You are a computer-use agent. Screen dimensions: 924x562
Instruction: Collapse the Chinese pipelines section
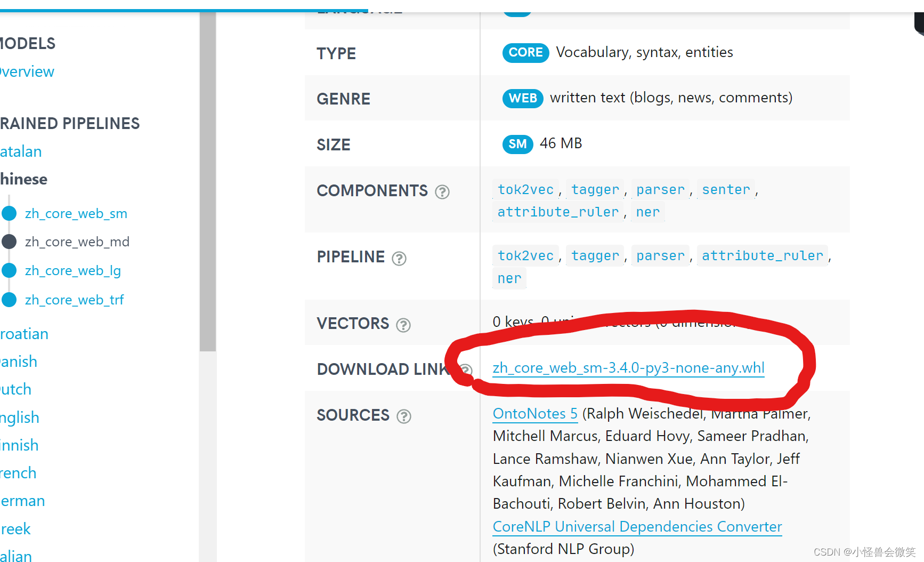tap(23, 179)
